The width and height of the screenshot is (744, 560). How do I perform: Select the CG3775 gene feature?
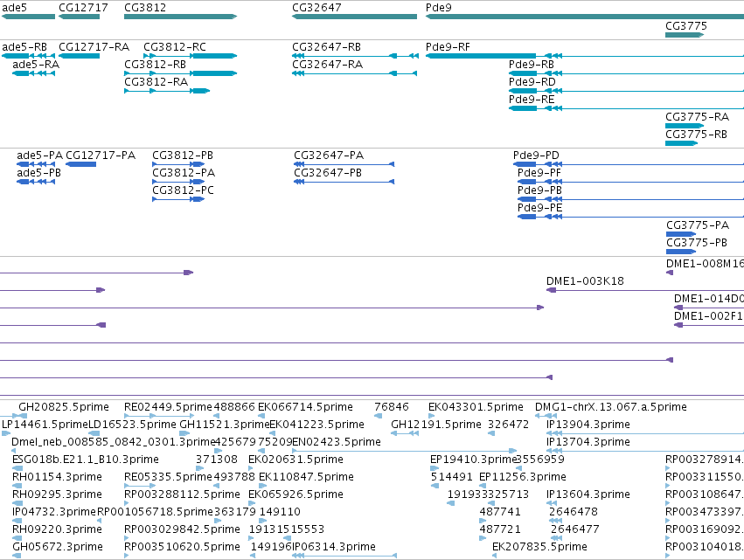(x=685, y=35)
